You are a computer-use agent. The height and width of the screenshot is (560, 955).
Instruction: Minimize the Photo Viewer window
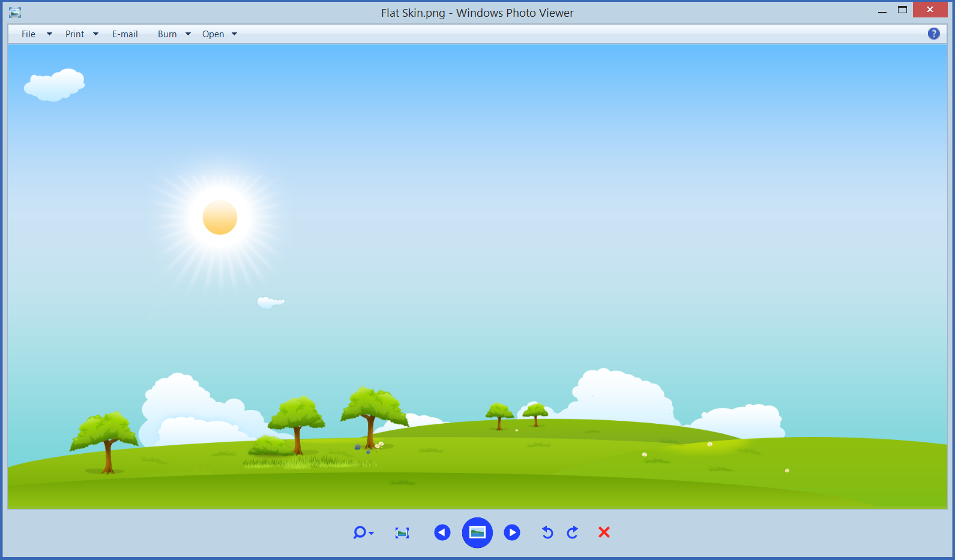pyautogui.click(x=882, y=11)
